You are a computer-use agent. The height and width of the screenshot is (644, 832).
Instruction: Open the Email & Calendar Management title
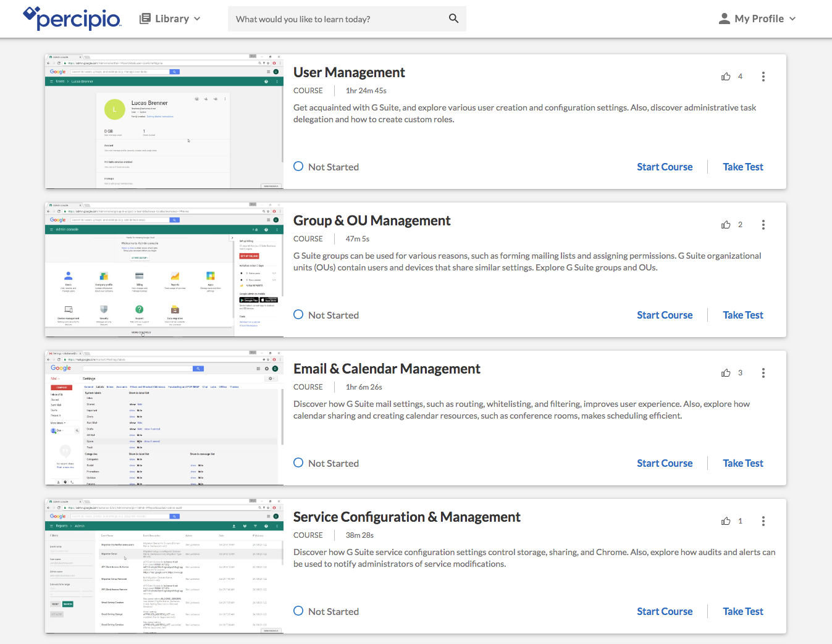[x=387, y=369]
